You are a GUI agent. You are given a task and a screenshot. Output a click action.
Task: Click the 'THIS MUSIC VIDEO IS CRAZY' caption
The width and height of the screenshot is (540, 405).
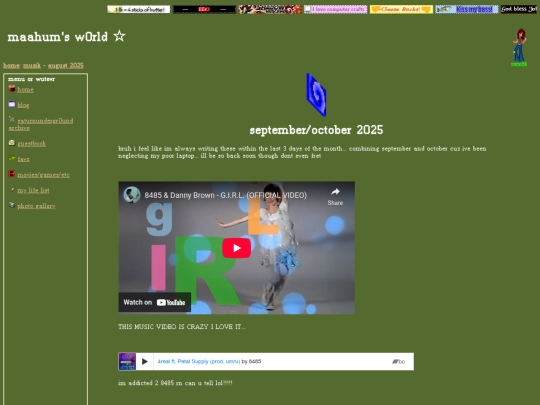(181, 327)
